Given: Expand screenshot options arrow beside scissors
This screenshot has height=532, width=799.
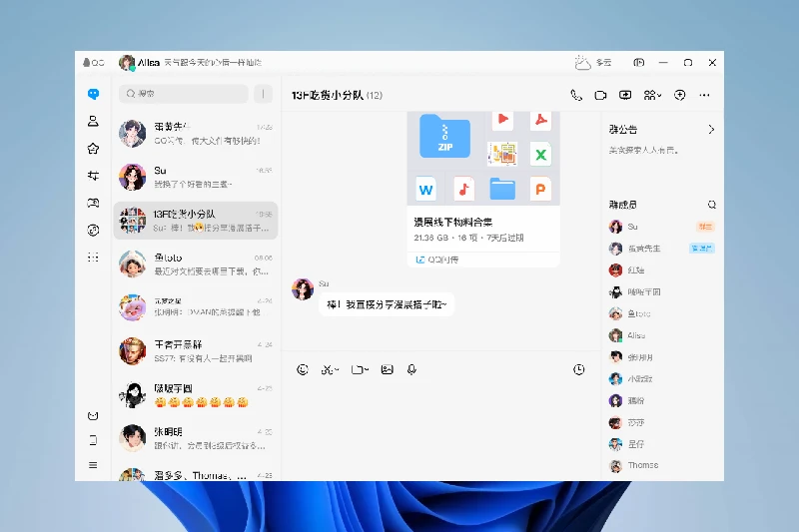Looking at the screenshot, I should tap(337, 370).
